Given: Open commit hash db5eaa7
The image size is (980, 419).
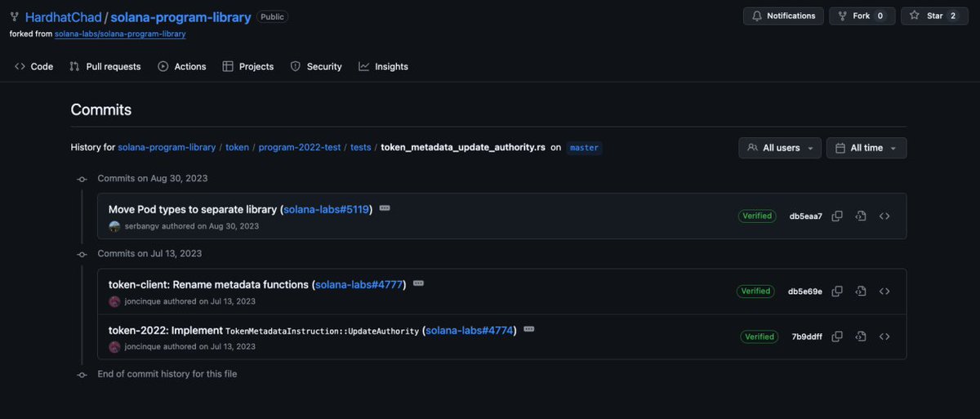Looking at the screenshot, I should tap(805, 216).
